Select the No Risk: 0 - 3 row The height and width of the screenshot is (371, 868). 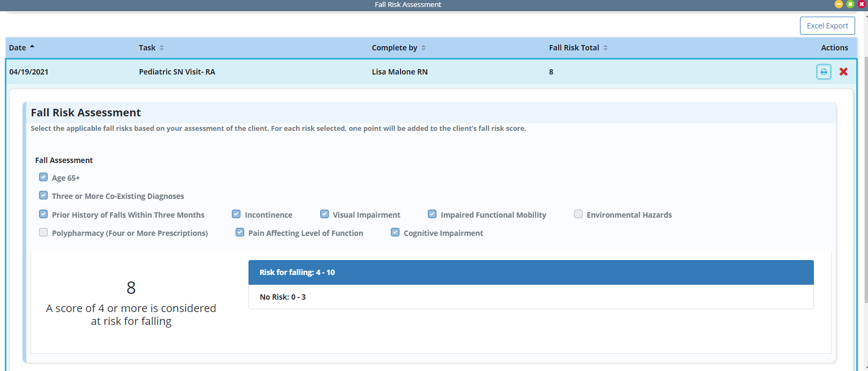[531, 297]
